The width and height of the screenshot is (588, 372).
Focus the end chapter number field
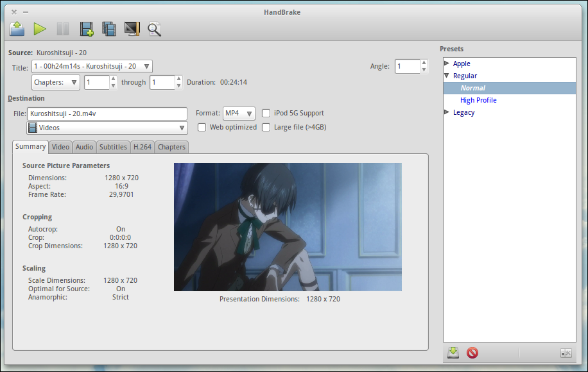coord(162,82)
